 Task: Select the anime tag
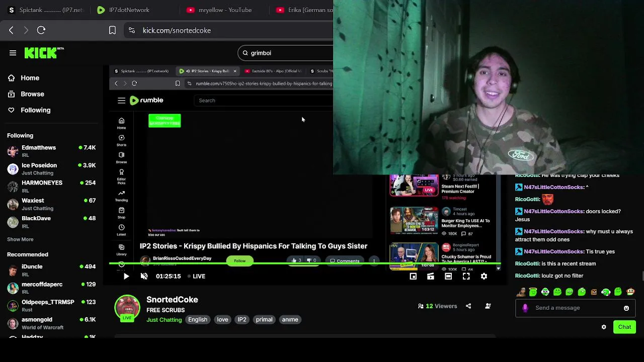pos(290,319)
